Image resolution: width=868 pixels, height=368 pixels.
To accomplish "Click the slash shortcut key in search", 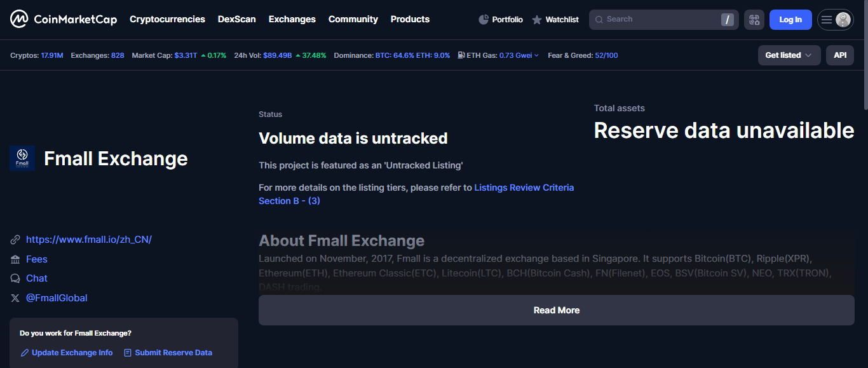I will click(x=728, y=20).
